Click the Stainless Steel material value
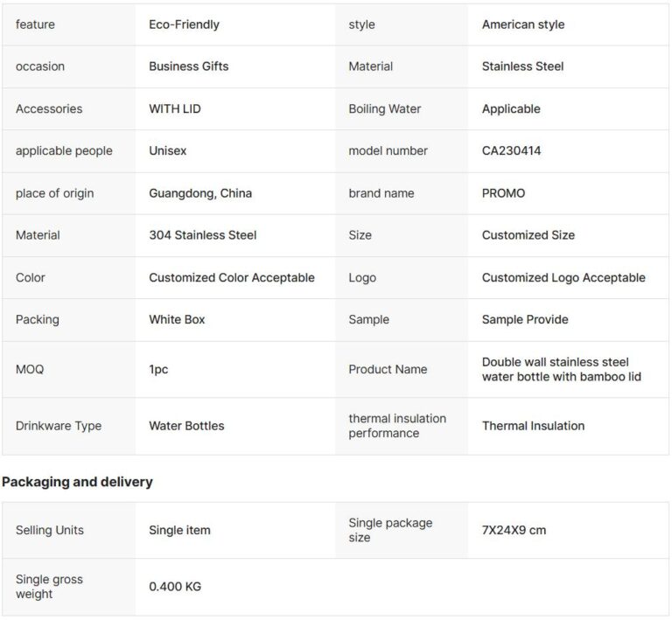Screen dimensions: 672x620 point(522,66)
